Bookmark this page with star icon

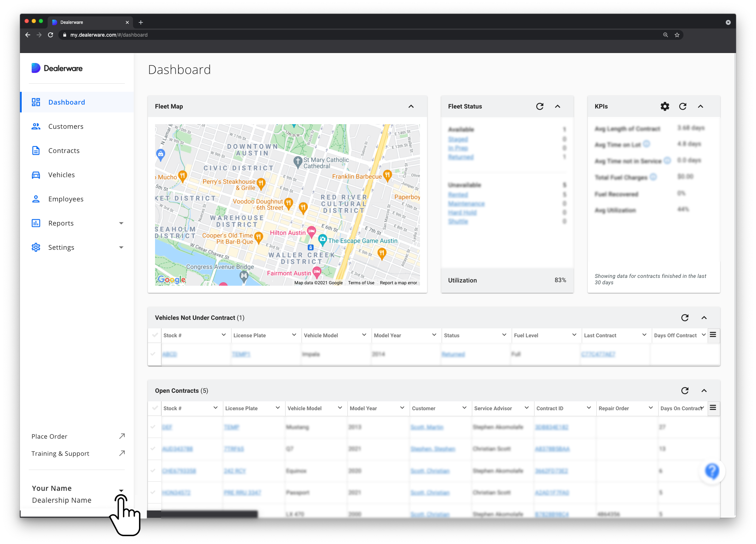click(x=677, y=35)
